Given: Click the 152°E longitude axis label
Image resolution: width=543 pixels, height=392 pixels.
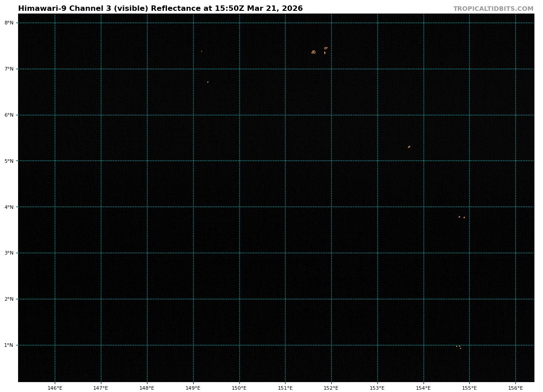Looking at the screenshot, I should click(x=331, y=387).
